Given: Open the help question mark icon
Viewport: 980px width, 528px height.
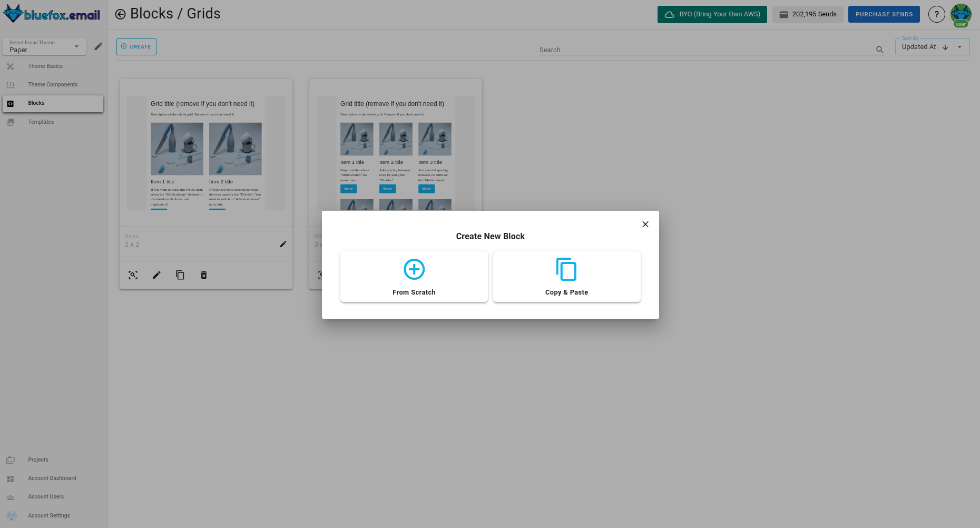Looking at the screenshot, I should [936, 14].
